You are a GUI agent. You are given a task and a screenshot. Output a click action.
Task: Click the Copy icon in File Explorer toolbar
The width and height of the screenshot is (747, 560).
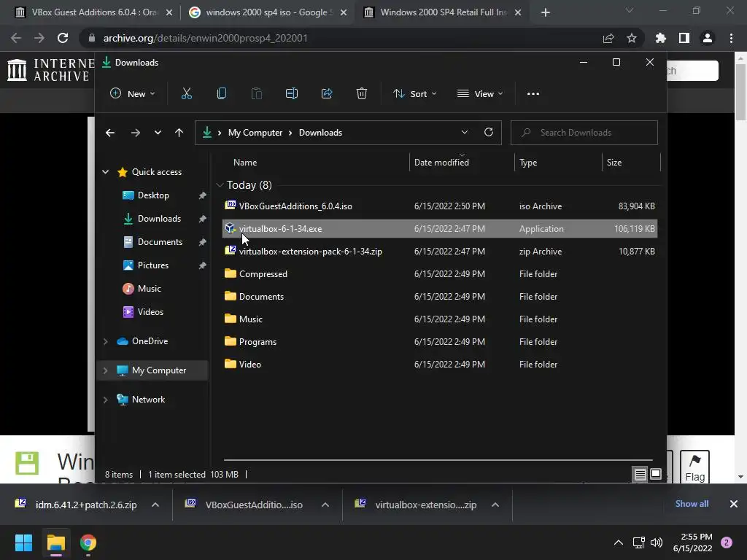[x=222, y=94]
